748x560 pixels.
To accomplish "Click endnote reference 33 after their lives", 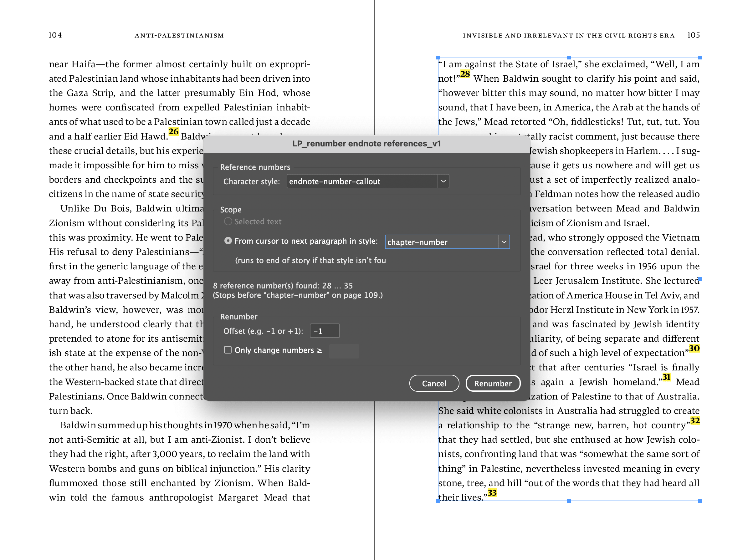I will point(492,493).
